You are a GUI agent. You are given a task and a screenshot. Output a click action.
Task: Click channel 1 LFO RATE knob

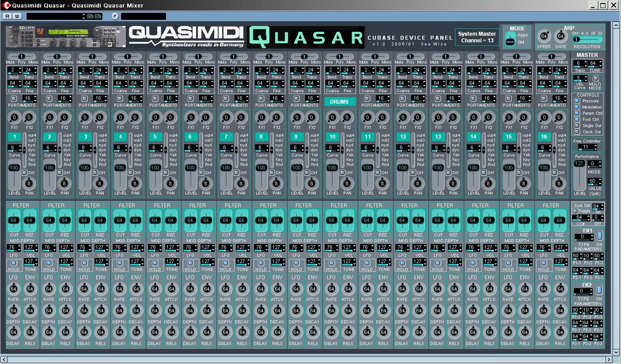pyautogui.click(x=13, y=289)
